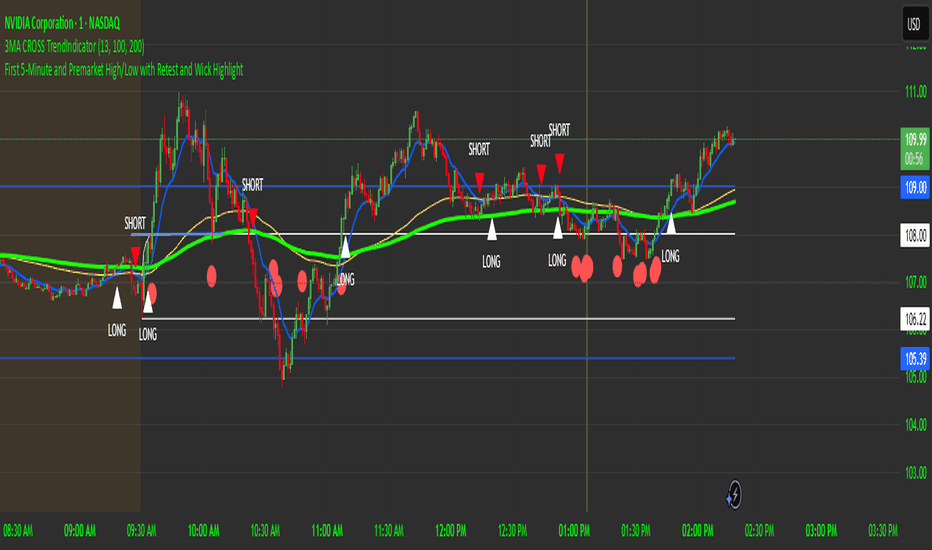Viewport: 932px width, 550px height.
Task: Click the 107.00 price axis label
Action: pyautogui.click(x=915, y=282)
